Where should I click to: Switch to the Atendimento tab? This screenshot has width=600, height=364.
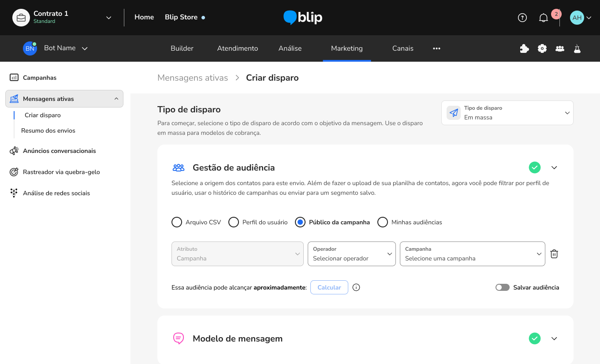pos(238,48)
